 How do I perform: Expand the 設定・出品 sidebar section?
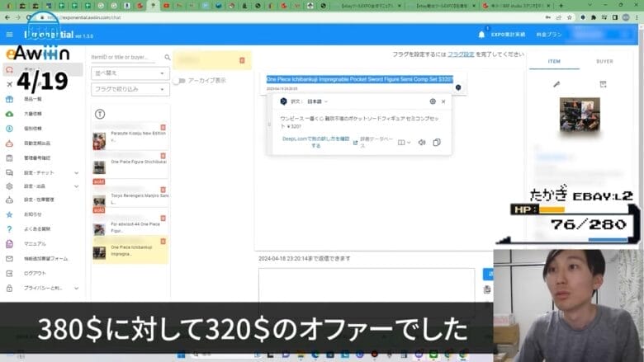click(42, 186)
